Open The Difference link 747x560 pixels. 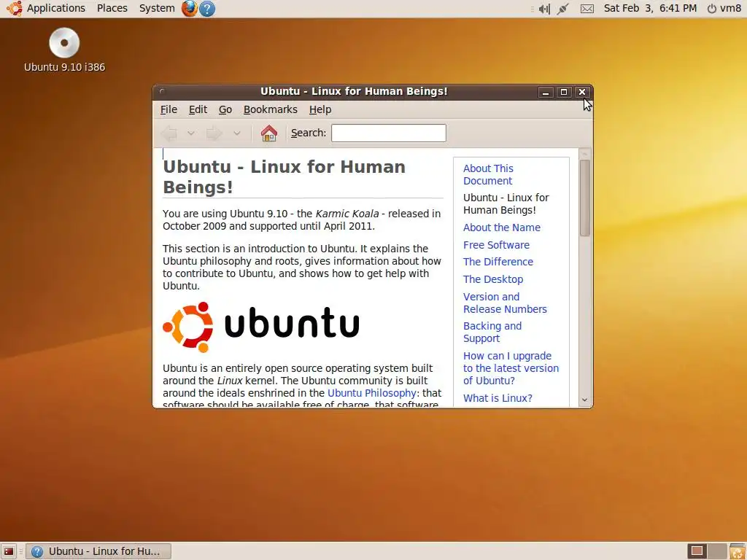click(x=498, y=262)
